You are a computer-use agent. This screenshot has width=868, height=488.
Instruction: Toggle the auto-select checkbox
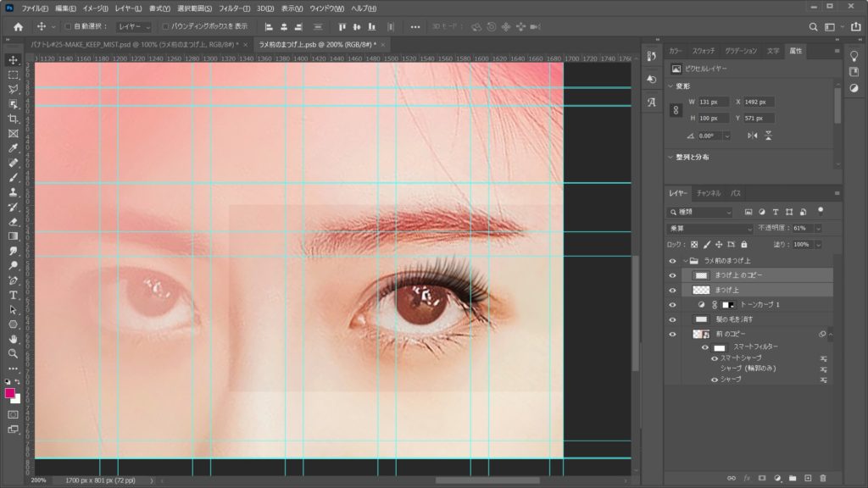[x=68, y=26]
